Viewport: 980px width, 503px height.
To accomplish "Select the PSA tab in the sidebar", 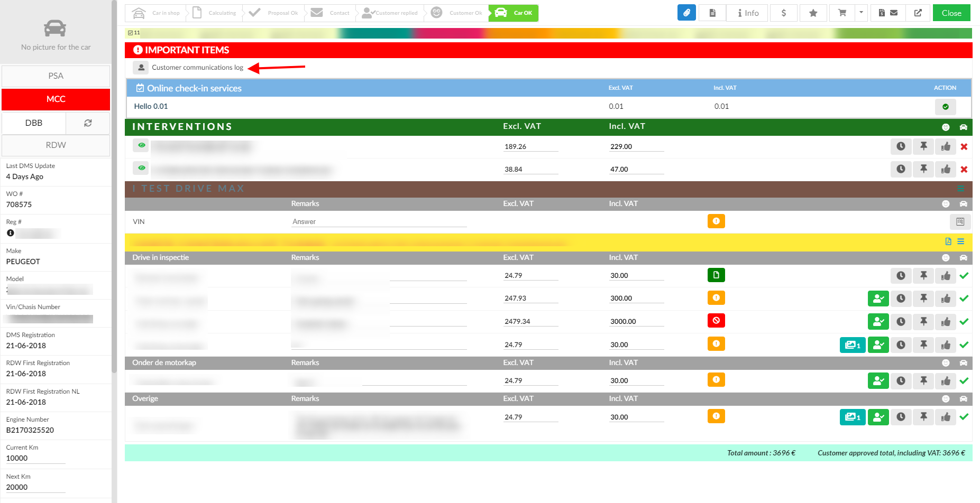I will point(56,76).
